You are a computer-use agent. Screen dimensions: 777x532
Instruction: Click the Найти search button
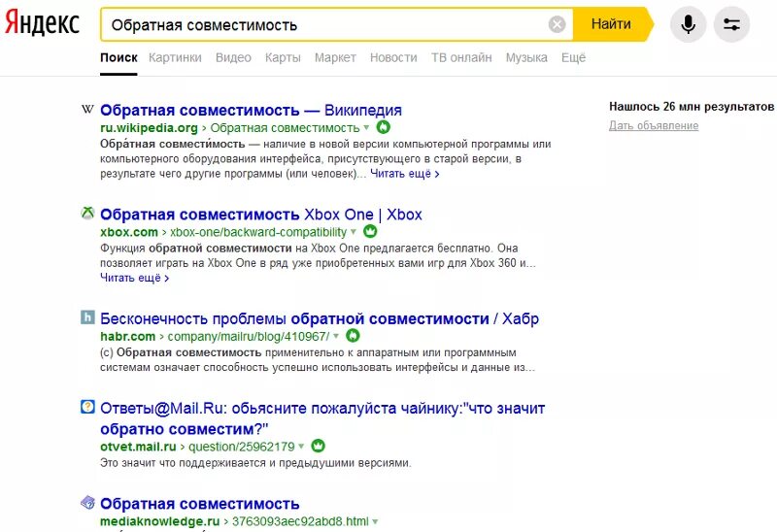point(612,24)
